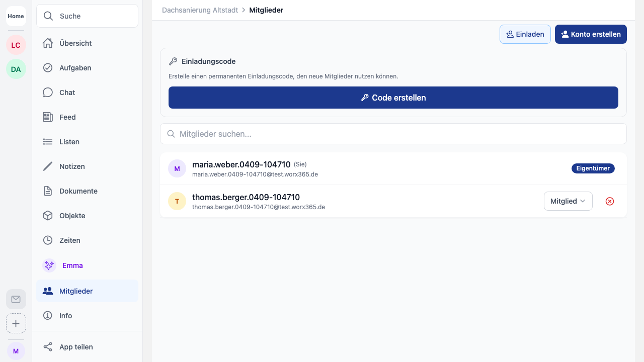Open the mail inbox icon in left rail
Viewport: 644px width, 362px height.
click(x=16, y=299)
